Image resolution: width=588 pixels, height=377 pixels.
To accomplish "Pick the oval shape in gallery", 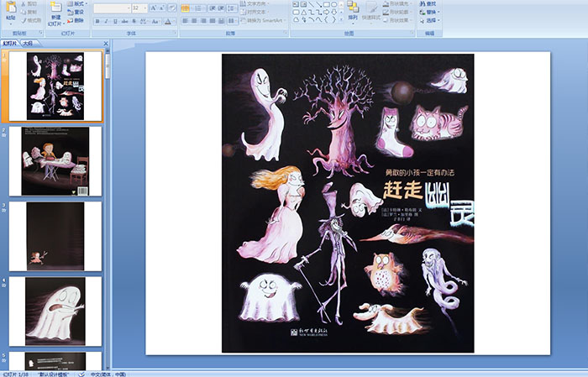I will click(333, 5).
